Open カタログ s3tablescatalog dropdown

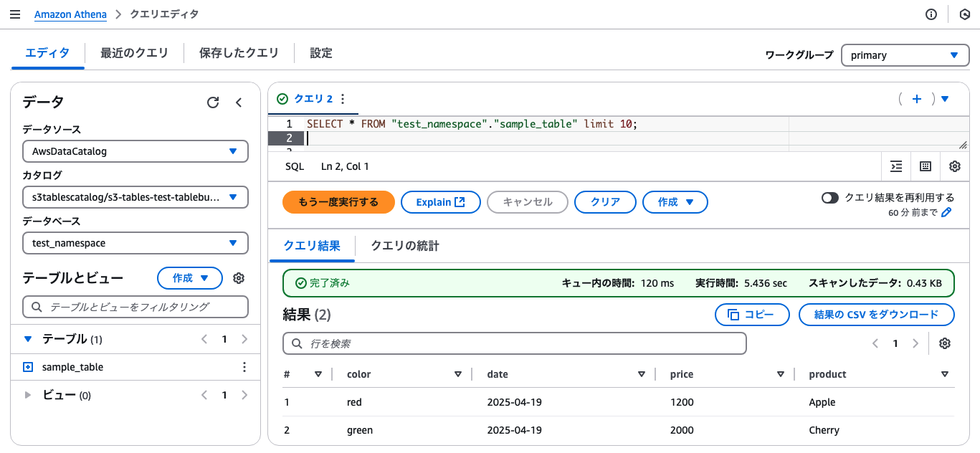135,197
